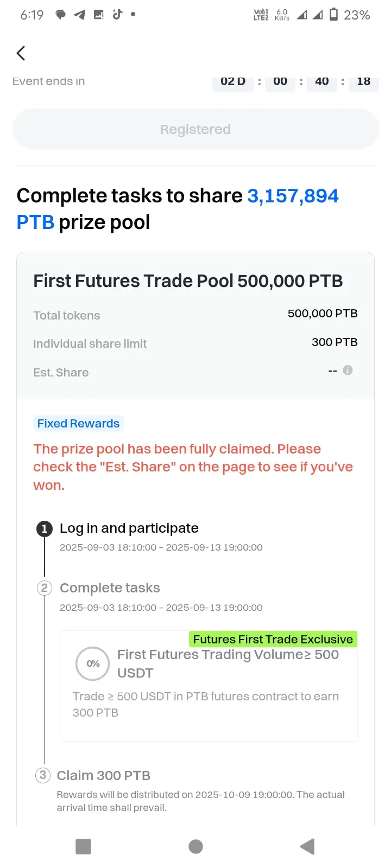Open First Futures Trading Volume task

click(209, 686)
